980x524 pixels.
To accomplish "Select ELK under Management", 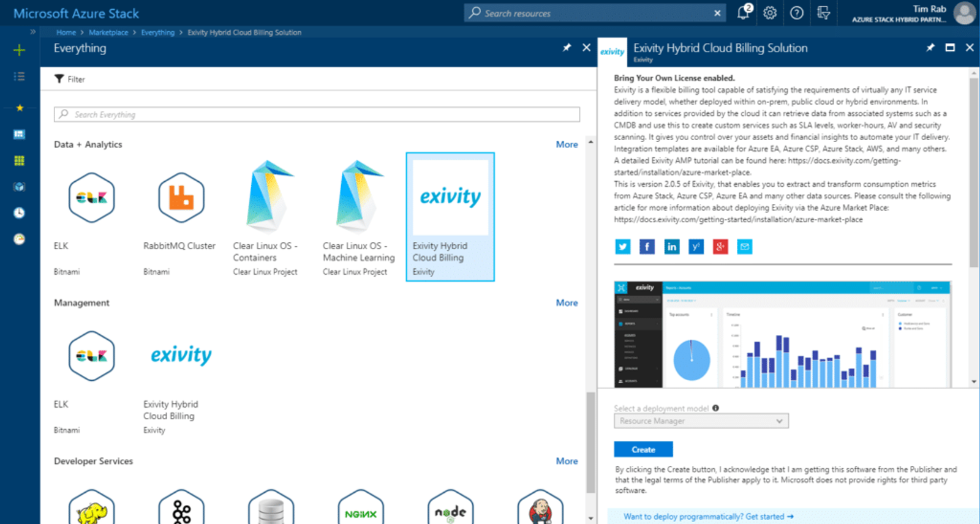I will [x=91, y=376].
